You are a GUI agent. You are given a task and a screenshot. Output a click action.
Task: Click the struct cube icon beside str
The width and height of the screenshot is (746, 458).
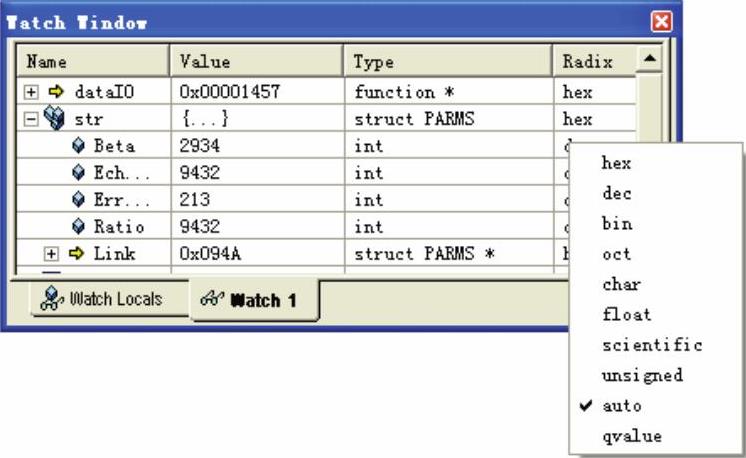[54, 117]
